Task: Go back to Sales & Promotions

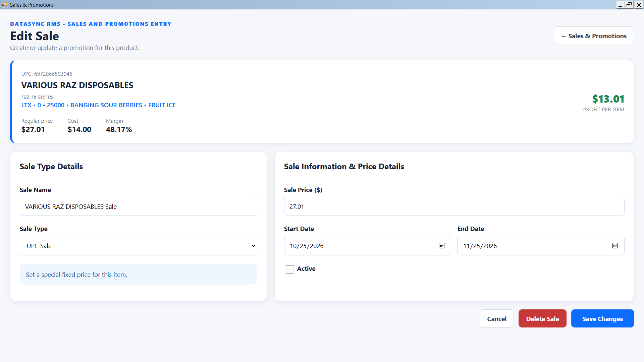Action: click(x=594, y=36)
